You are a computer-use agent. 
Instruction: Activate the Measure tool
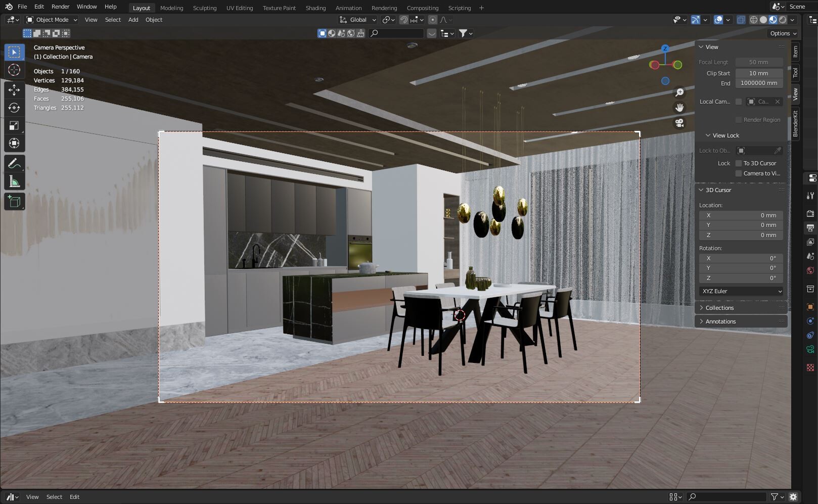pos(14,180)
